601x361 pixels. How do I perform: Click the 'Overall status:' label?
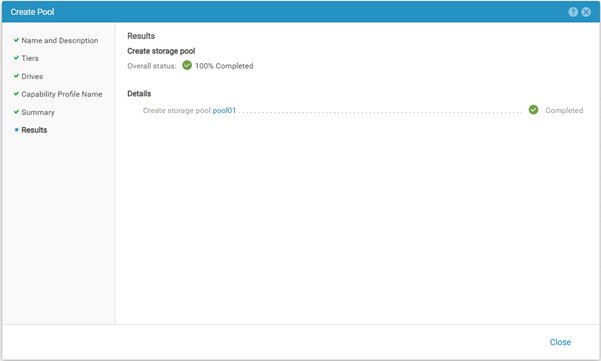click(x=152, y=66)
